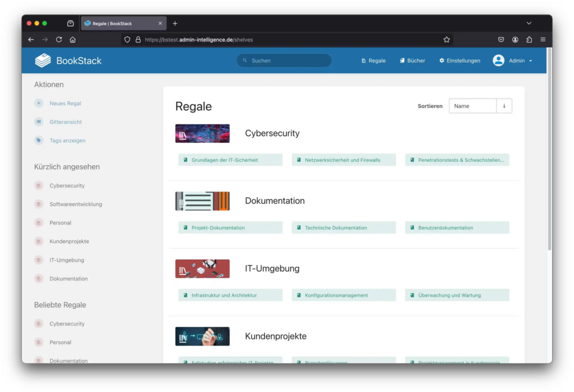Select Regale in the top navigation
The width and height of the screenshot is (574, 392).
click(x=373, y=60)
